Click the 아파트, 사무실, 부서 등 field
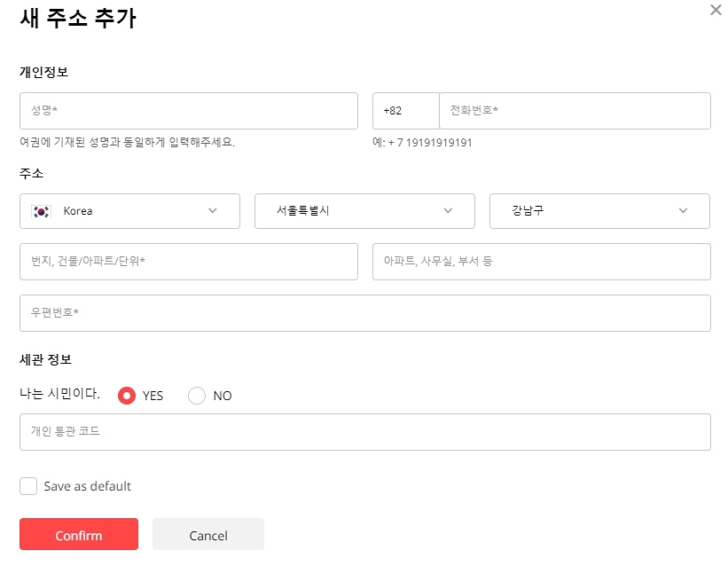Screen dimensions: 728x566 tap(542, 262)
